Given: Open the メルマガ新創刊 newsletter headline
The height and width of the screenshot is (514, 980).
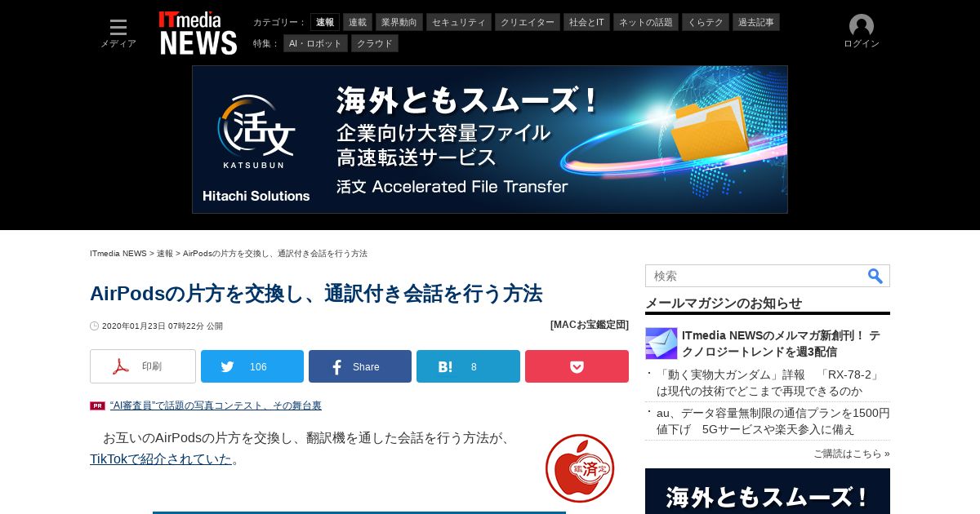Looking at the screenshot, I should coord(781,343).
